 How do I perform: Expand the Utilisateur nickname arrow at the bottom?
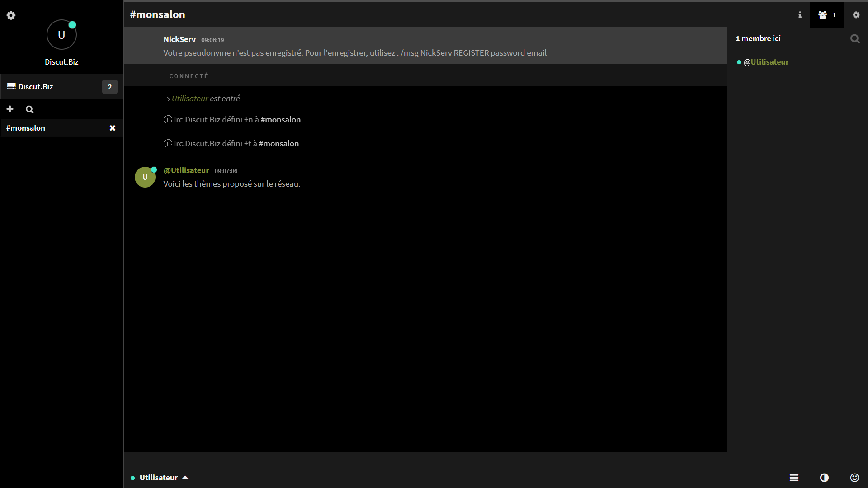(185, 478)
